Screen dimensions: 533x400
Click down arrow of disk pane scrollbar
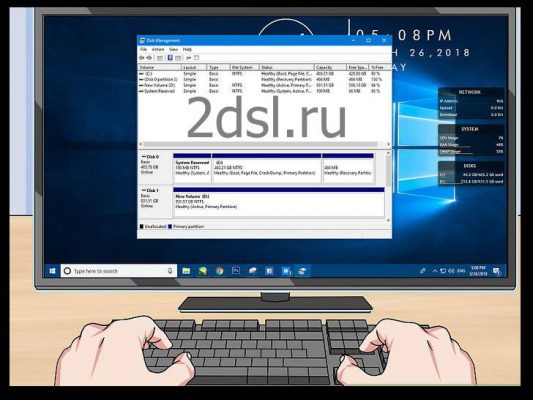pos(388,220)
